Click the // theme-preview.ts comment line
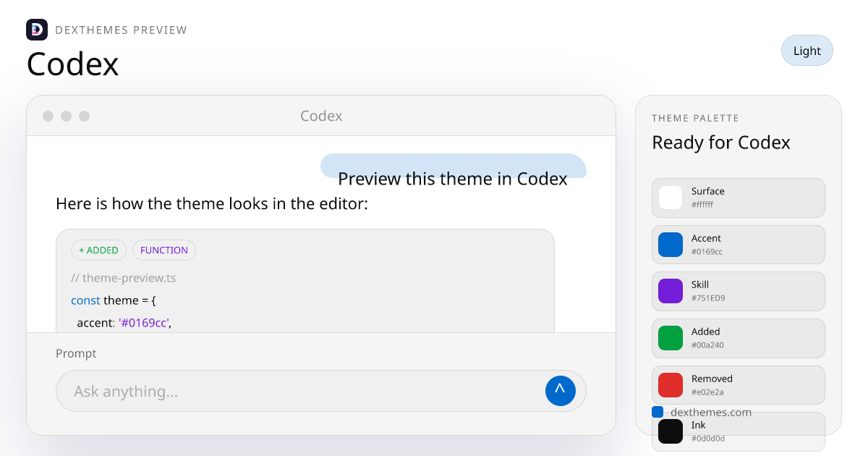The height and width of the screenshot is (456, 868). [x=123, y=278]
